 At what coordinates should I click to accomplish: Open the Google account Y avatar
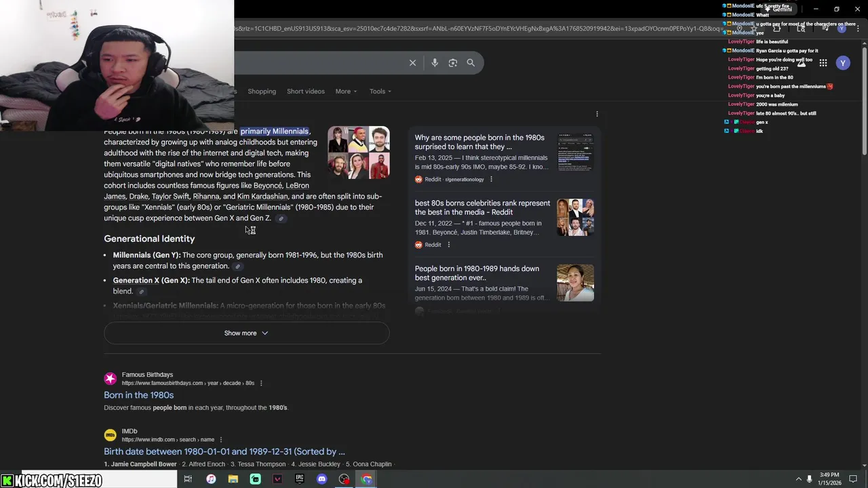point(843,63)
